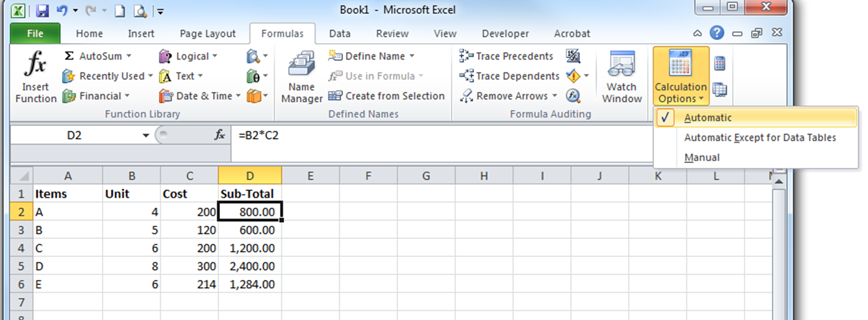The height and width of the screenshot is (320, 868).
Task: Expand the AutoSum dropdown
Action: (x=128, y=56)
